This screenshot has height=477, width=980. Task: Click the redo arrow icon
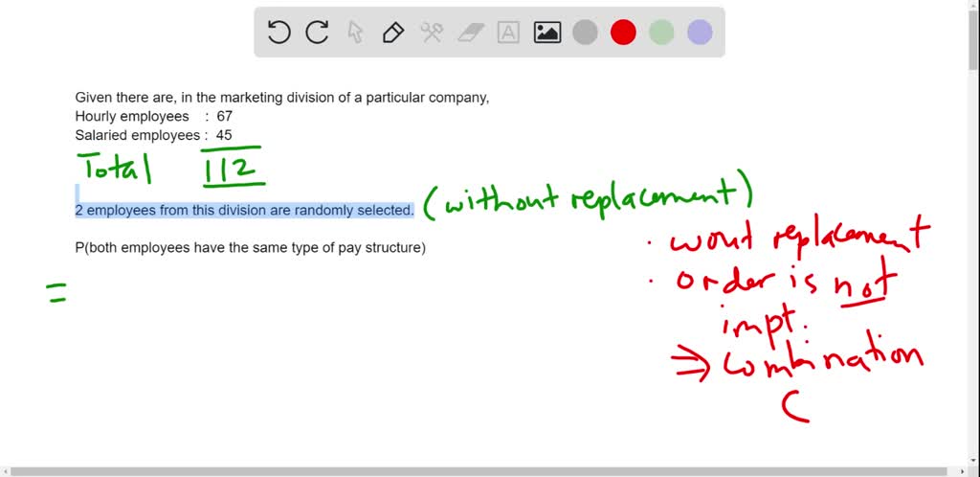(x=317, y=32)
